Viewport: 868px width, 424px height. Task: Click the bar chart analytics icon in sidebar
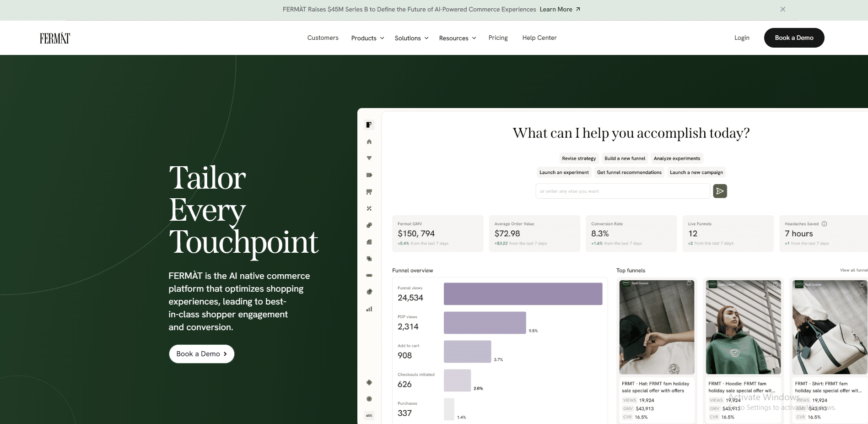(369, 309)
